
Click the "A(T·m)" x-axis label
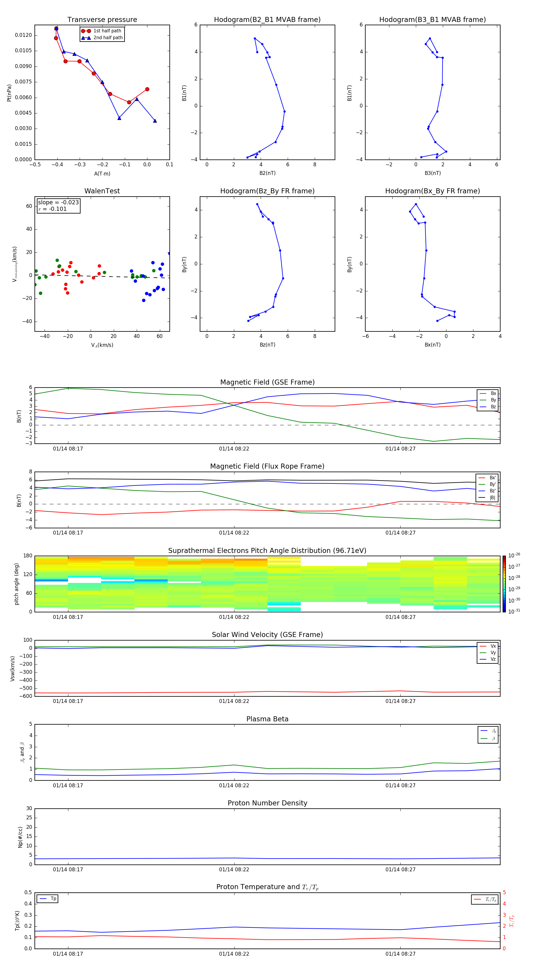(x=102, y=173)
